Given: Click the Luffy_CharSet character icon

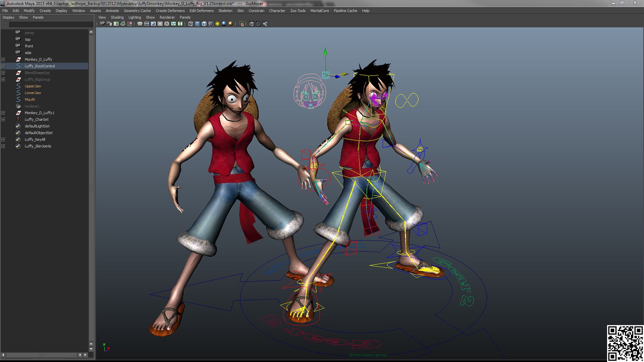Looking at the screenshot, I should (x=18, y=119).
